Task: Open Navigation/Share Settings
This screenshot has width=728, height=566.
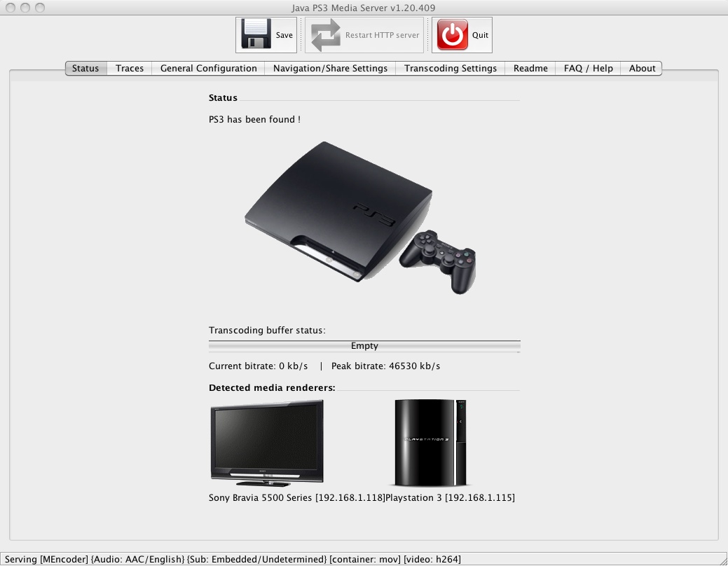Action: (x=330, y=68)
